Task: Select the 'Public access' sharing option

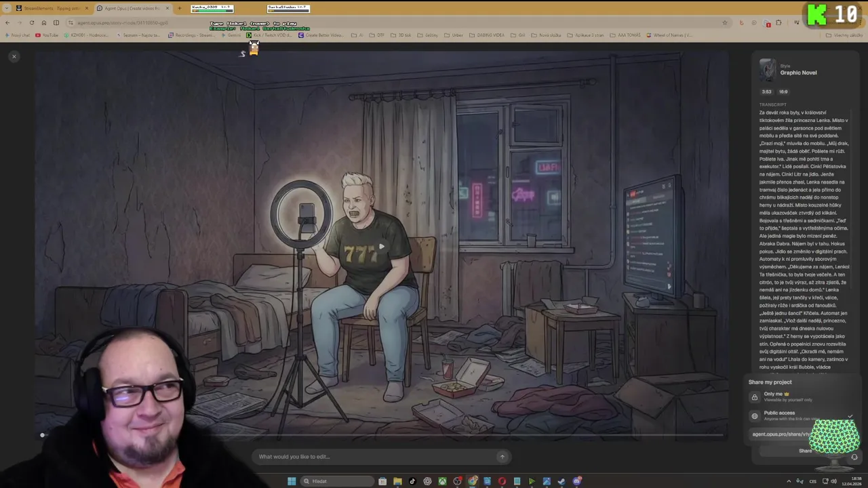Action: 800,415
